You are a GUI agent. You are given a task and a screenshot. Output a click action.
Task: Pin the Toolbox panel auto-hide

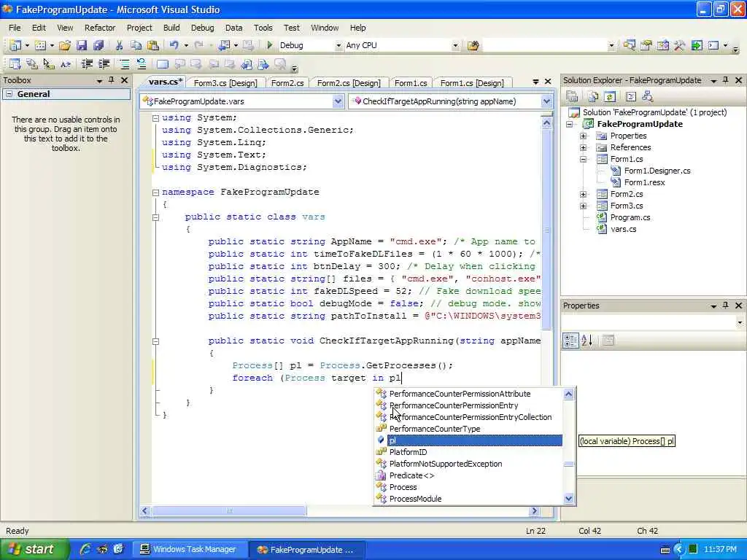111,80
